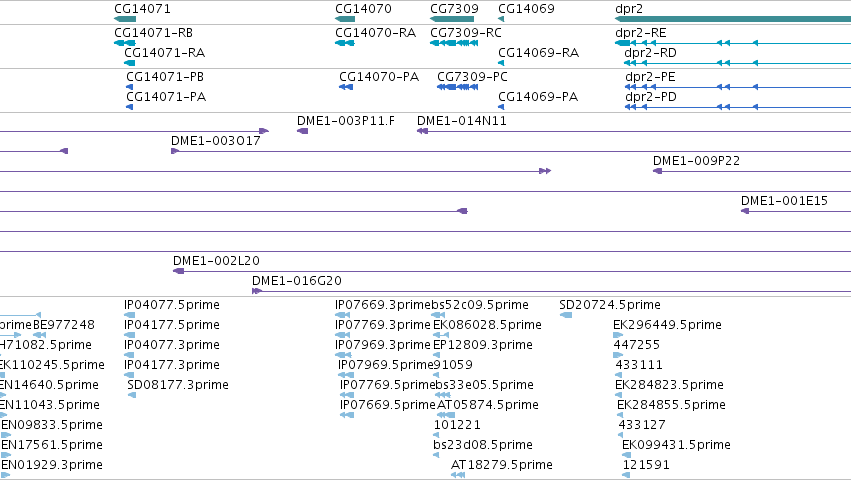Select the SD20724.5prime EST glyph
Image resolution: width=851 pixels, height=480 pixels.
tap(566, 315)
